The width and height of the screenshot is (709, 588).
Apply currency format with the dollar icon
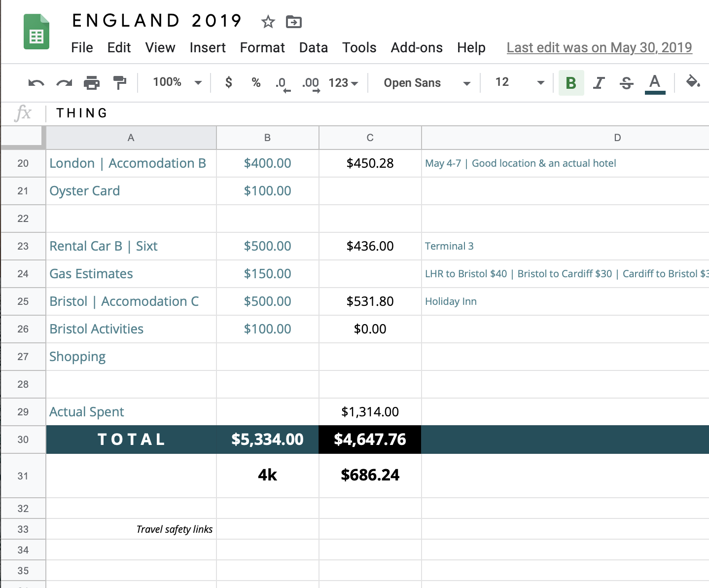pos(228,82)
